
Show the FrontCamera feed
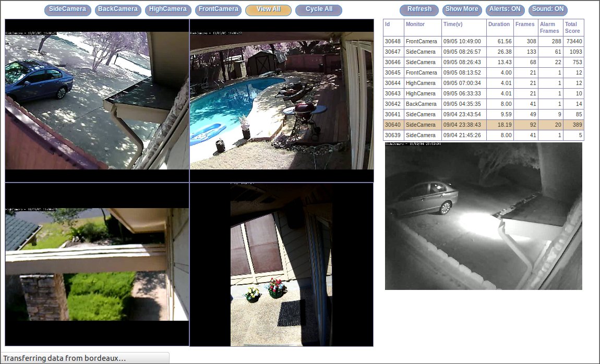218,10
